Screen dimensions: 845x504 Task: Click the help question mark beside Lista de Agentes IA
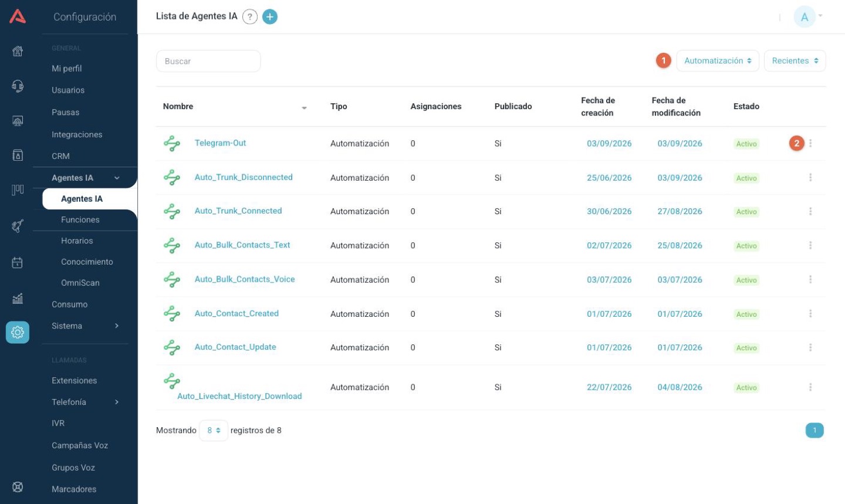coord(250,17)
